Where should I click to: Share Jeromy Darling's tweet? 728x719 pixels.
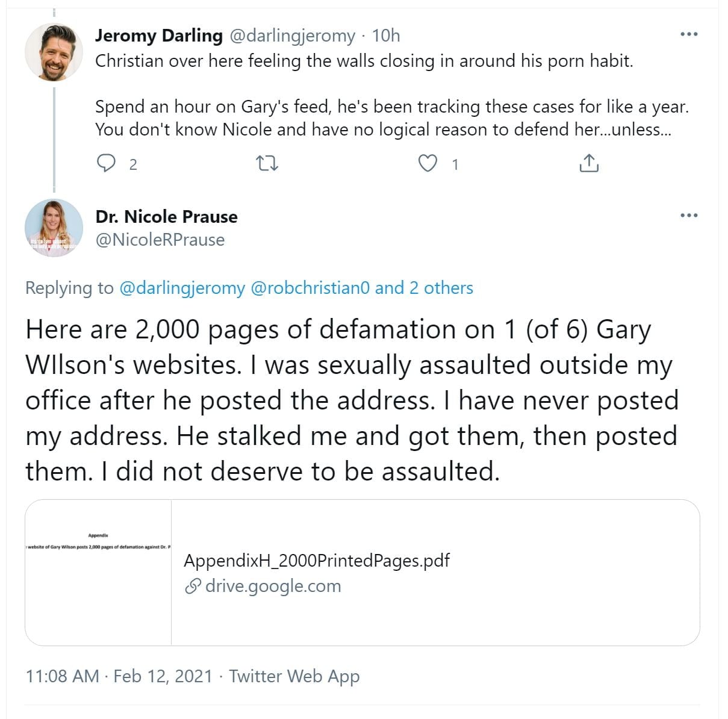(x=588, y=163)
